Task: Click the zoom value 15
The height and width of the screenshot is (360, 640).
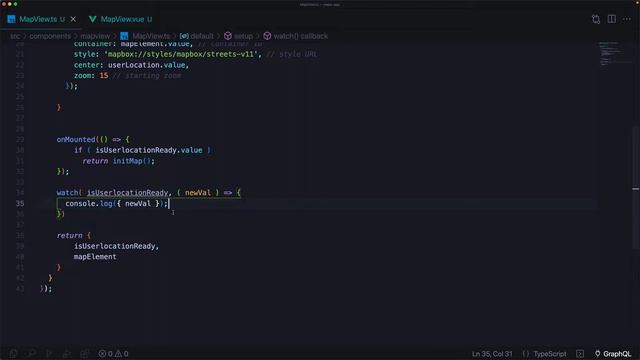Action: [104, 76]
